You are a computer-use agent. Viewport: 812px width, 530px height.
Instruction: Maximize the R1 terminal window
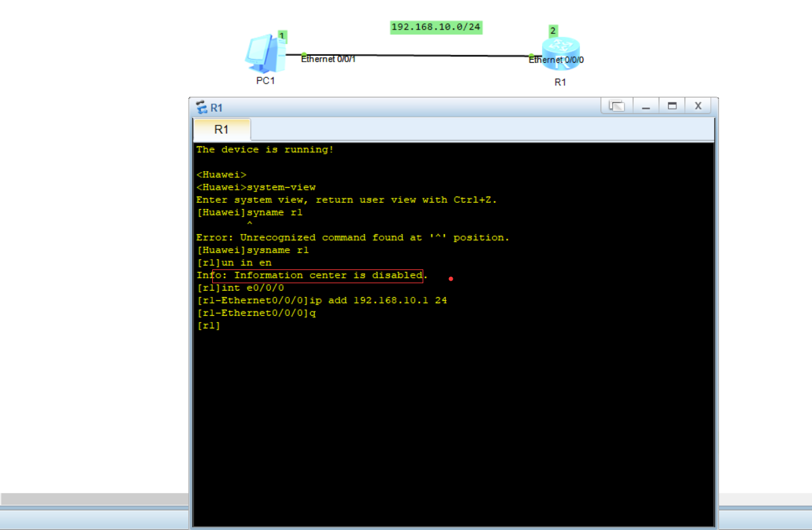672,106
